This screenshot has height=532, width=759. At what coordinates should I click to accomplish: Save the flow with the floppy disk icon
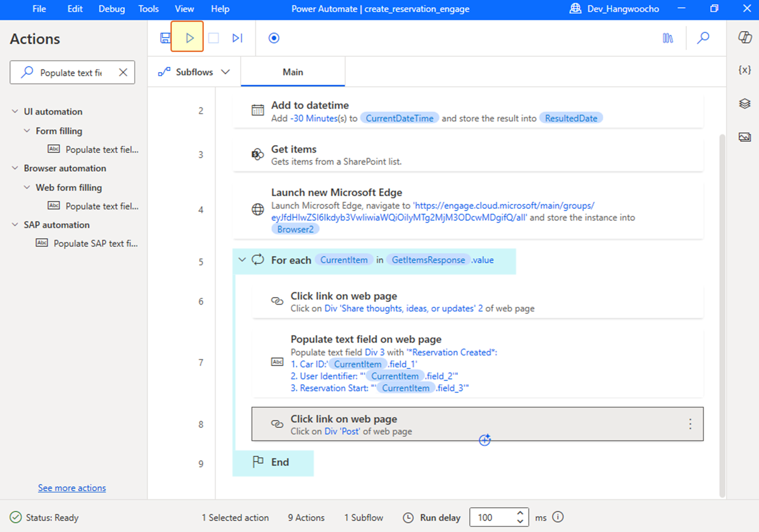[165, 38]
